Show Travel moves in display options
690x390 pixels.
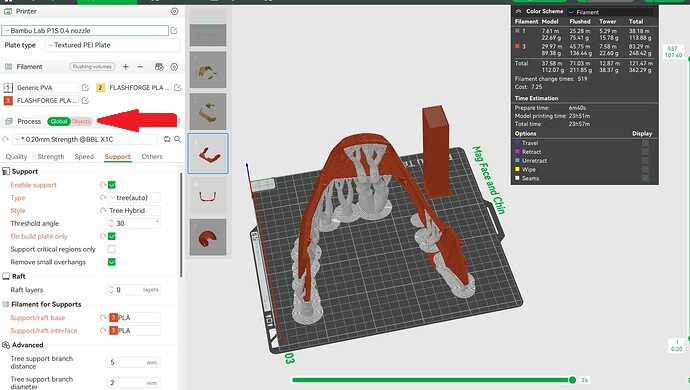645,143
